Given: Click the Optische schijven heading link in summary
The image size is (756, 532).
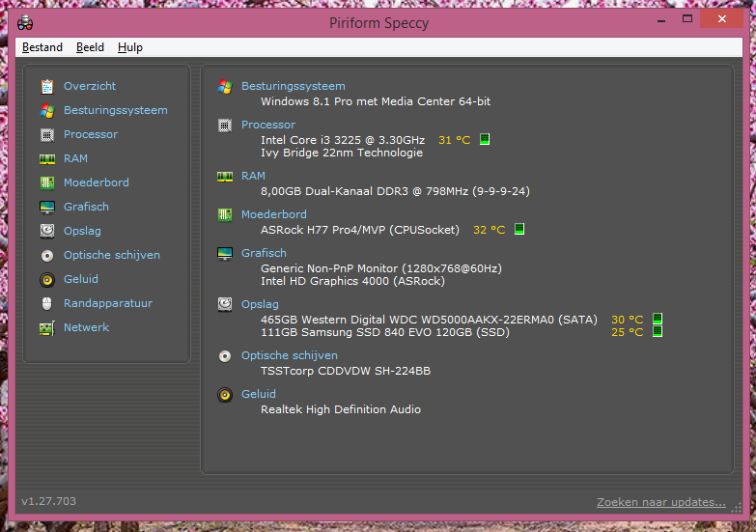Looking at the screenshot, I should pyautogui.click(x=290, y=355).
